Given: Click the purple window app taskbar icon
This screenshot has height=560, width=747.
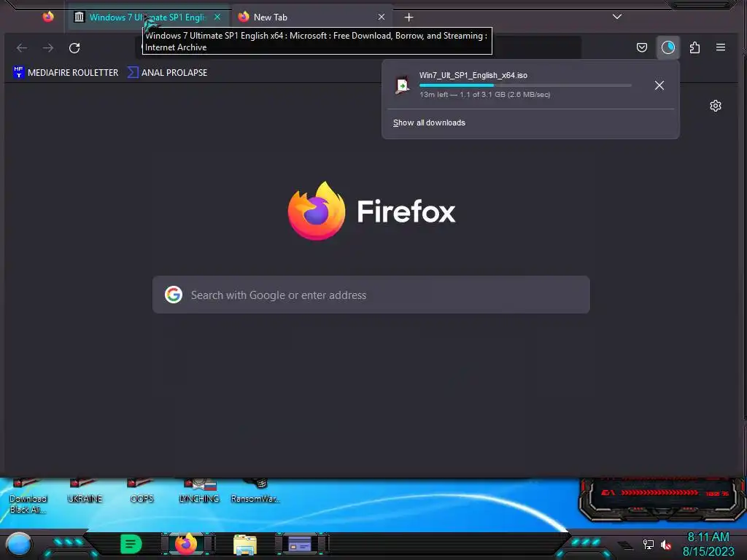Looking at the screenshot, I should pyautogui.click(x=300, y=544).
